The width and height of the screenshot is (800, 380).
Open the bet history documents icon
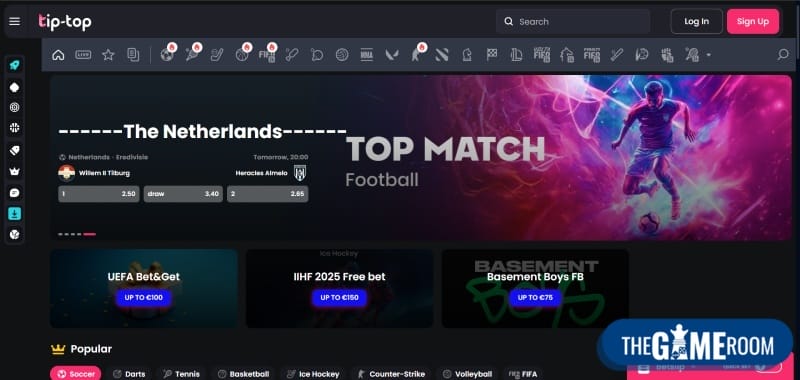pyautogui.click(x=133, y=55)
